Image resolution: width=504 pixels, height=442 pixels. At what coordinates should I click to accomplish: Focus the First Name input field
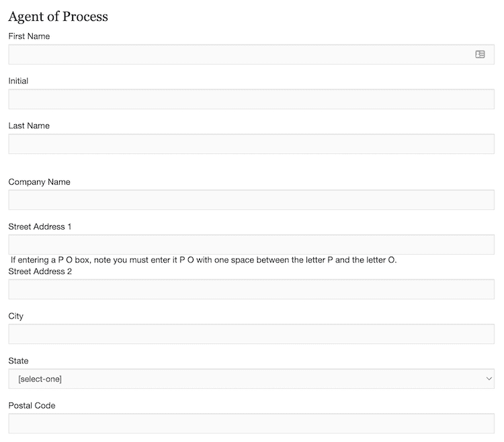click(x=242, y=54)
